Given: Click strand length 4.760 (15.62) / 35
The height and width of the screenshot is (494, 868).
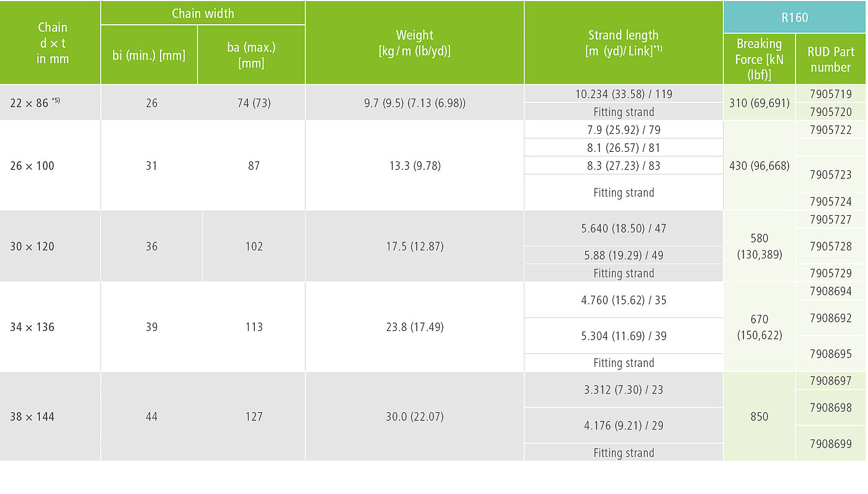Looking at the screenshot, I should (x=624, y=300).
